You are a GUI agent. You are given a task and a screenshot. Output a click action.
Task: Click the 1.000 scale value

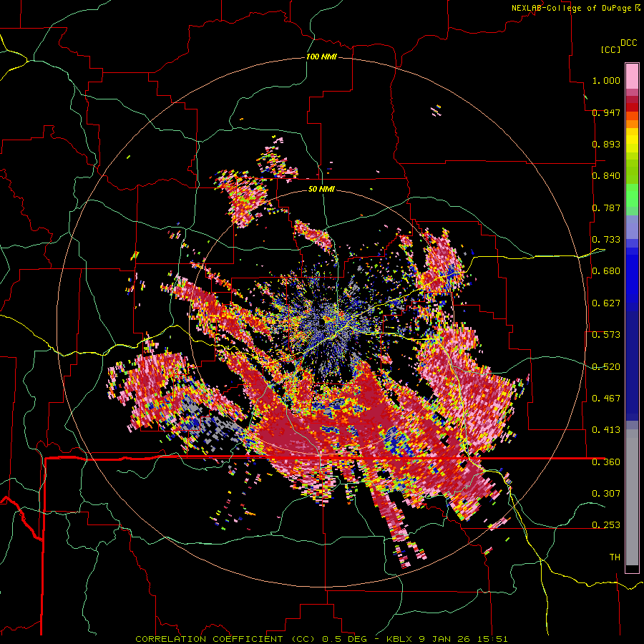tap(606, 80)
